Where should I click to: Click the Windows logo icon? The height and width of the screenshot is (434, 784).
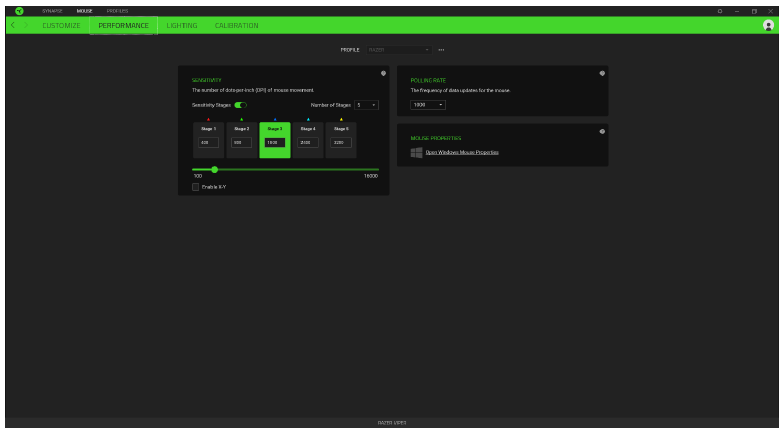click(x=416, y=152)
